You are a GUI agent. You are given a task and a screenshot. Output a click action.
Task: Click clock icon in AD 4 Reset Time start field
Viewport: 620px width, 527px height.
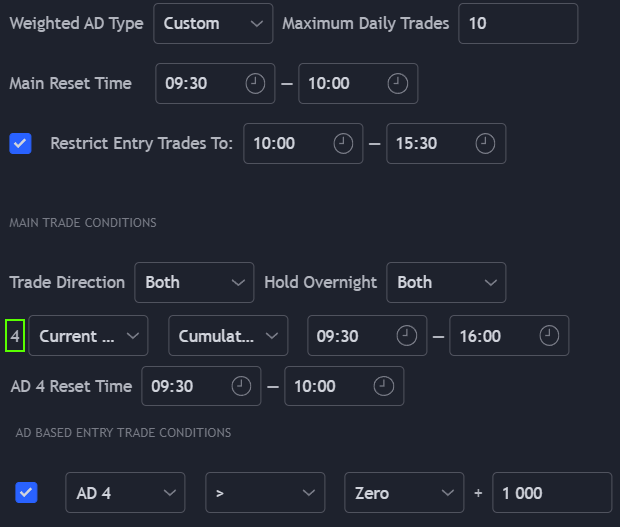[x=241, y=386]
